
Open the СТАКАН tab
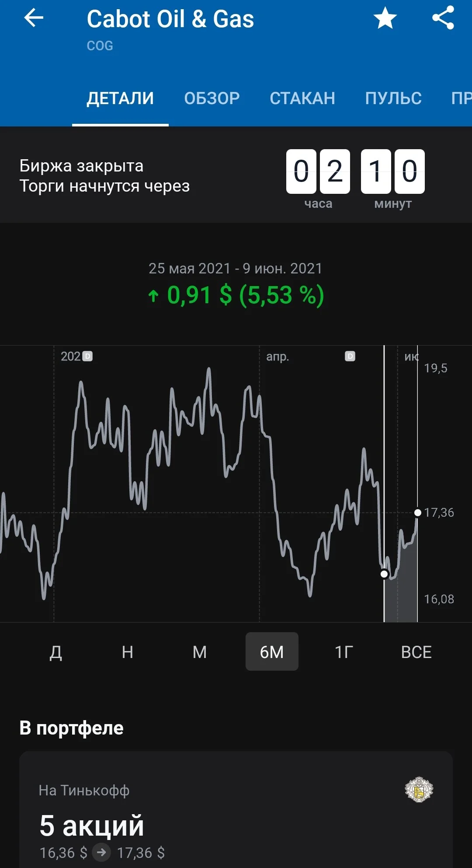coord(302,98)
